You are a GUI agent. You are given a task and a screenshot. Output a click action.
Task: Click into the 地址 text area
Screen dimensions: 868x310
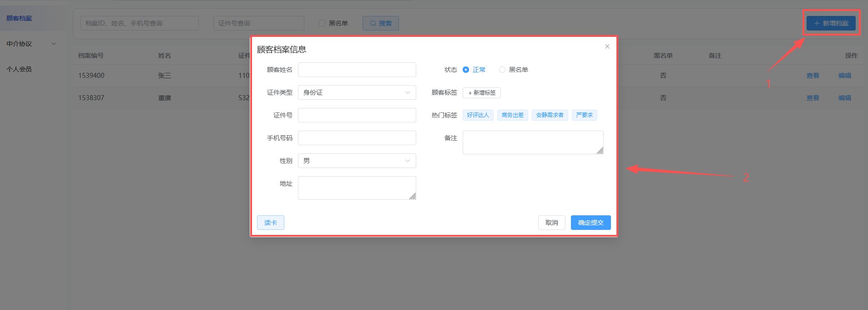click(357, 188)
